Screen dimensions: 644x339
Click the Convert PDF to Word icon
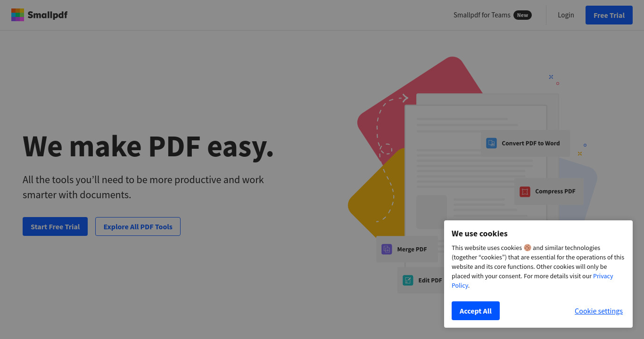point(491,143)
